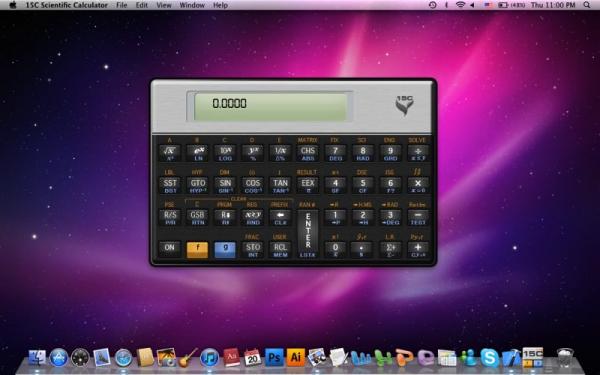Open the View menu
Viewport: 600px width, 375px height.
(x=163, y=5)
